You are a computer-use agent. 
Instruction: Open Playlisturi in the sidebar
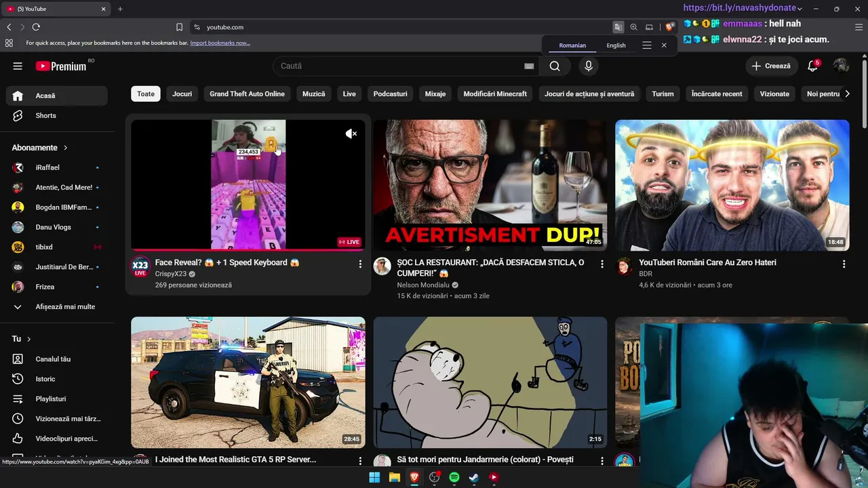[x=56, y=399]
